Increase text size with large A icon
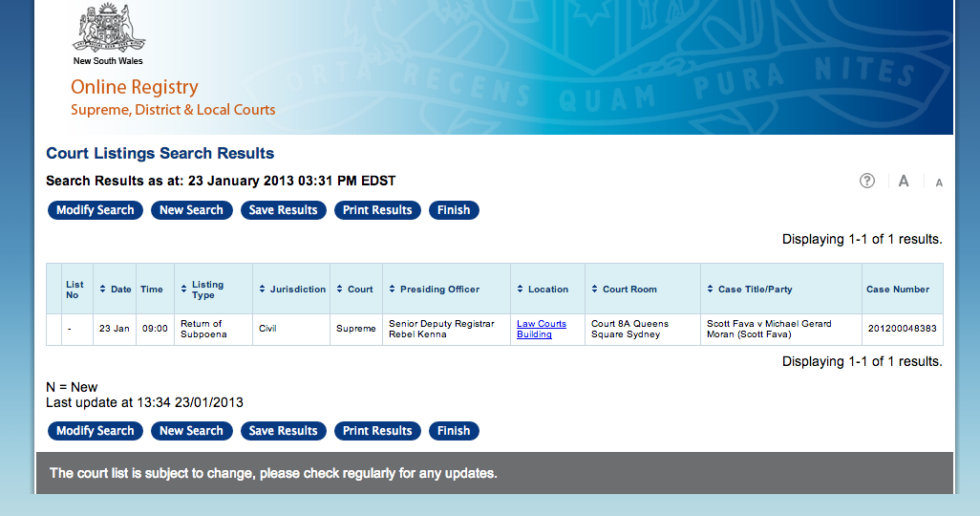The image size is (980, 516). 904,181
